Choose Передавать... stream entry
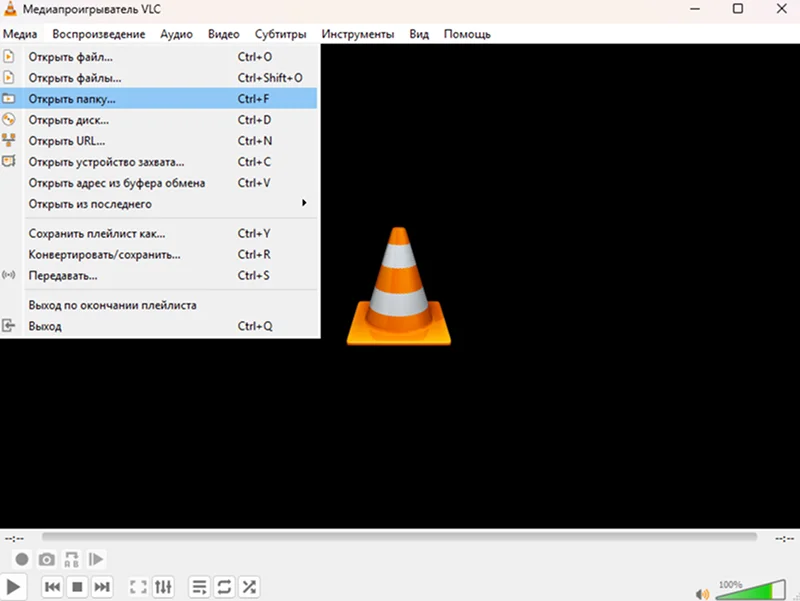 tap(159, 276)
